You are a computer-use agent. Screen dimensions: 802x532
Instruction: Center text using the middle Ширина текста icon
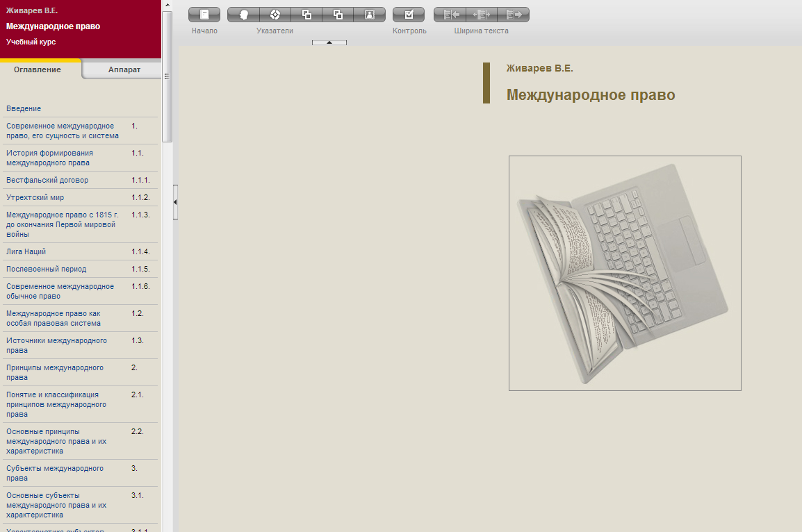(482, 15)
